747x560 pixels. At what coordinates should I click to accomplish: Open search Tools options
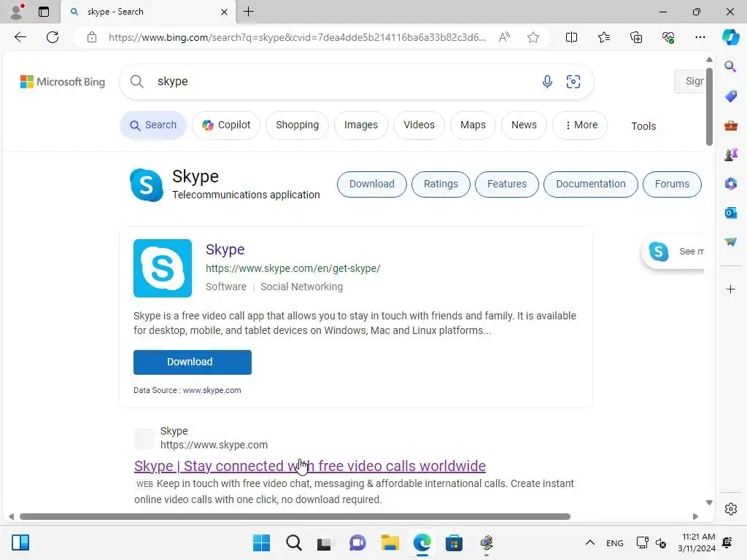(x=643, y=126)
